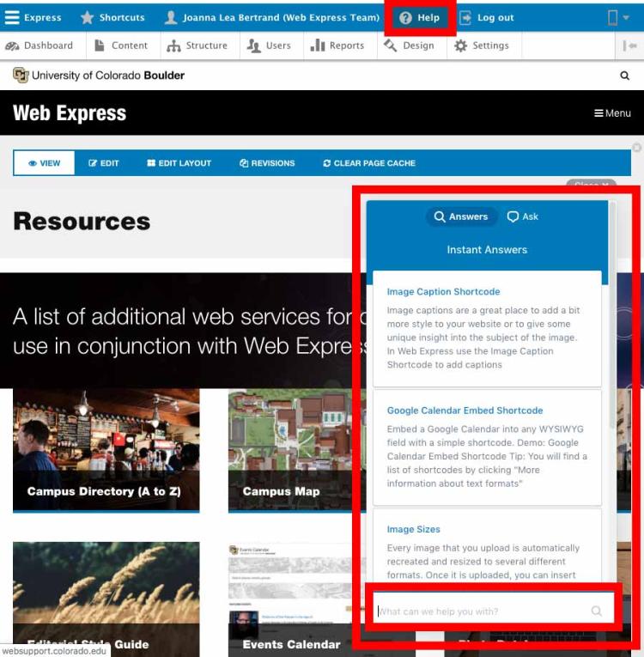Image resolution: width=644 pixels, height=657 pixels.
Task: Expand the mobile device preview dropdown
Action: [x=618, y=17]
